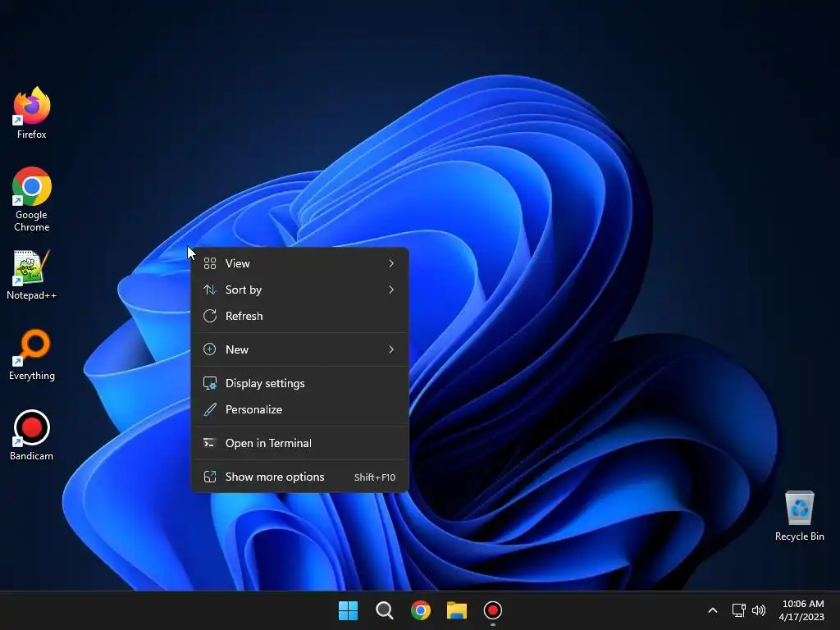Choose Personalize in the context menu
This screenshot has height=630, width=840.
300,410
